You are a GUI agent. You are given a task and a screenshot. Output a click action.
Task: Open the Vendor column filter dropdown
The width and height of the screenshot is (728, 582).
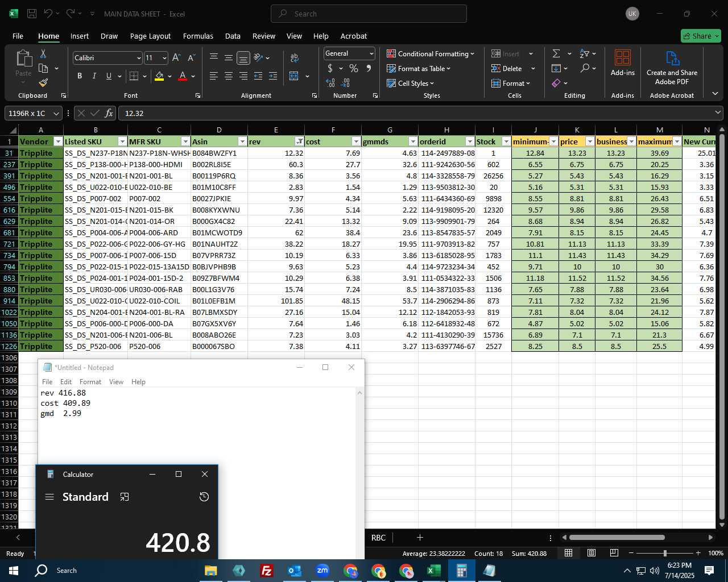tap(57, 142)
